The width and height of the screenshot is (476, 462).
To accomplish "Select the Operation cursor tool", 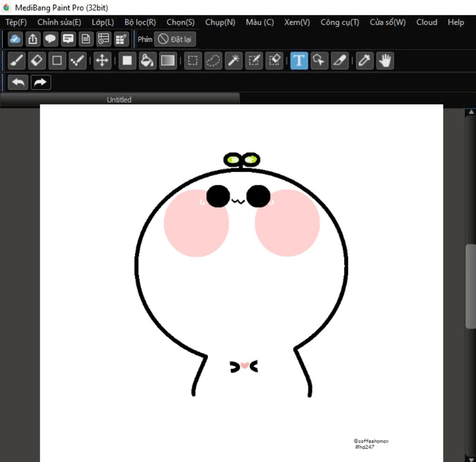I will (319, 61).
